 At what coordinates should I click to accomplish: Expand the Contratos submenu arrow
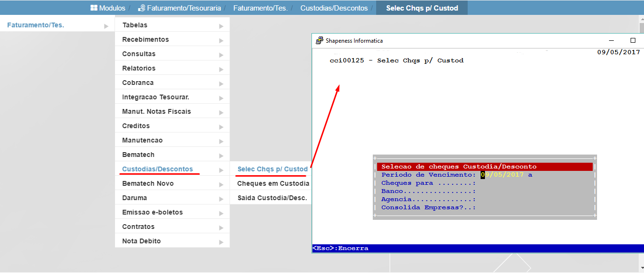pyautogui.click(x=221, y=228)
